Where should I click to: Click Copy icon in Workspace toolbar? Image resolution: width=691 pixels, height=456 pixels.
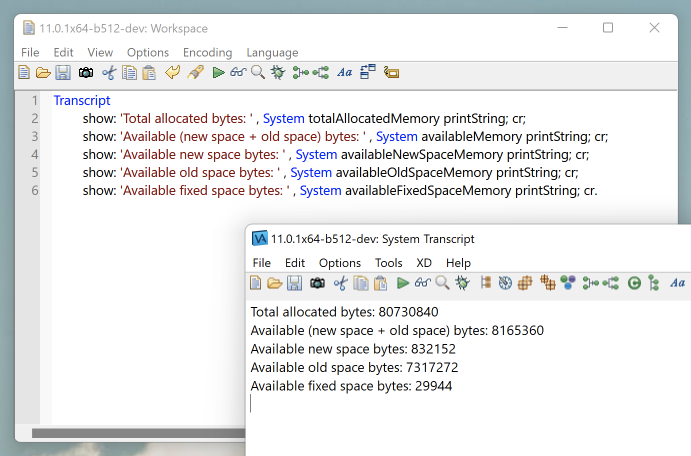coord(129,72)
